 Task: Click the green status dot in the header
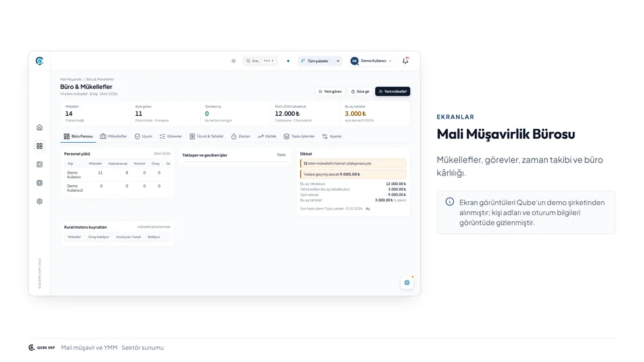click(x=288, y=61)
